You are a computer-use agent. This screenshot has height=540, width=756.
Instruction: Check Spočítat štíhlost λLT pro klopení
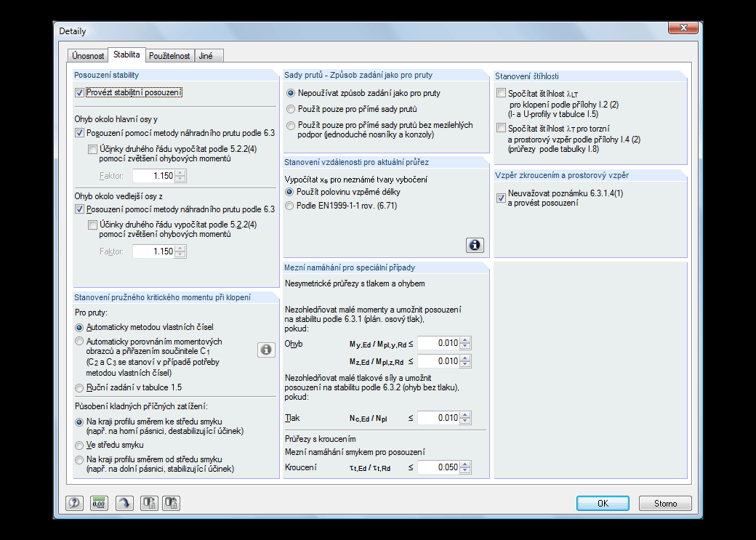point(502,93)
